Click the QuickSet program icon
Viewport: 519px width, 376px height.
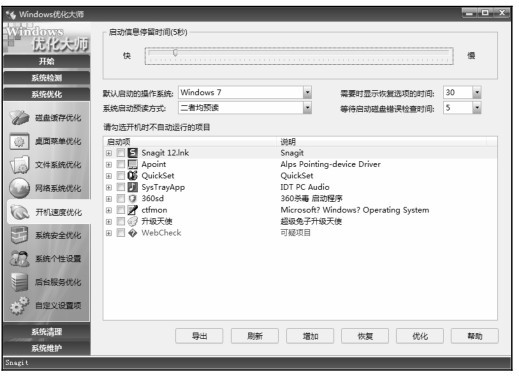(133, 176)
